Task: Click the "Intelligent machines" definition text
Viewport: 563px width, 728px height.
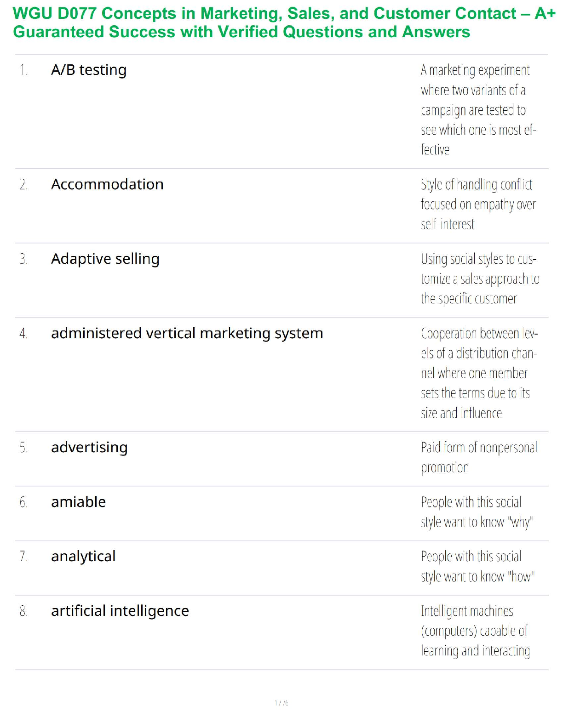Action: tap(475, 631)
